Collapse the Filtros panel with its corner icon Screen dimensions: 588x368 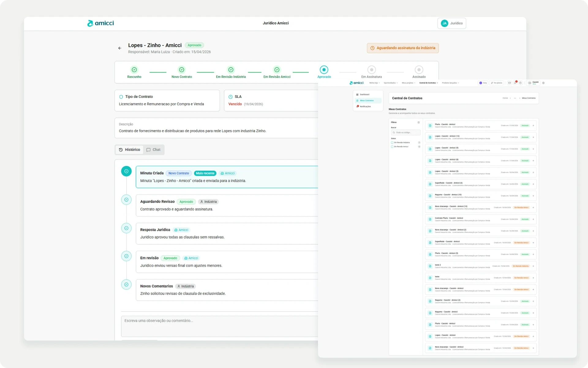coord(419,122)
